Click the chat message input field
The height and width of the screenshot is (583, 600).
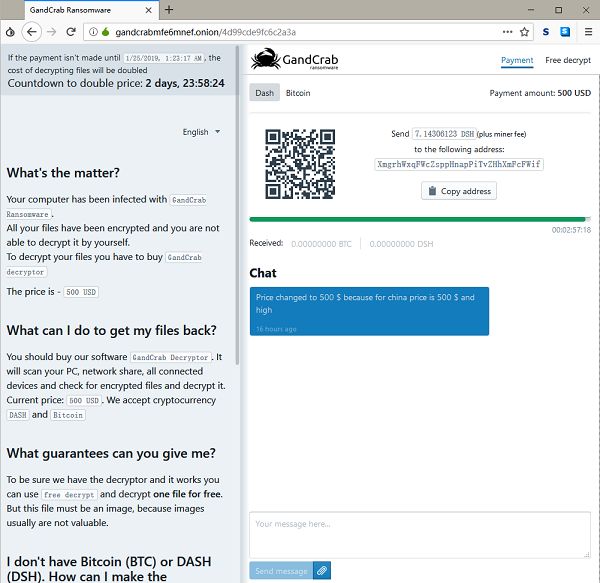420,534
